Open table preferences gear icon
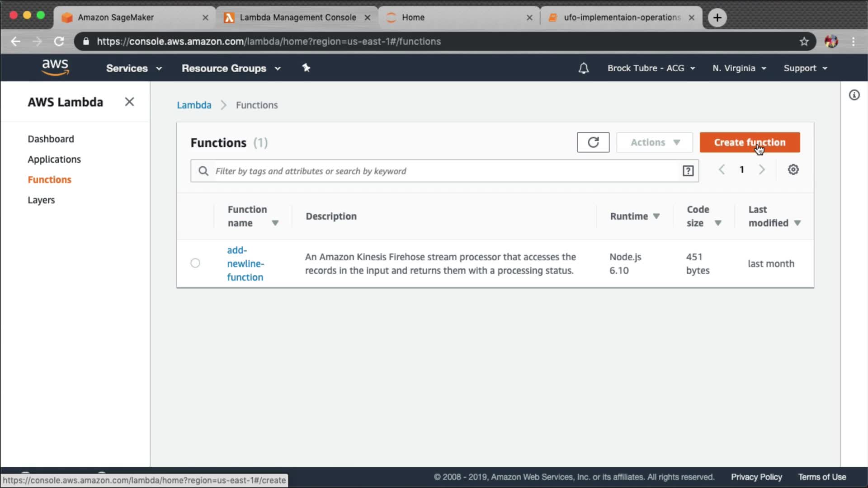The image size is (868, 488). [793, 170]
